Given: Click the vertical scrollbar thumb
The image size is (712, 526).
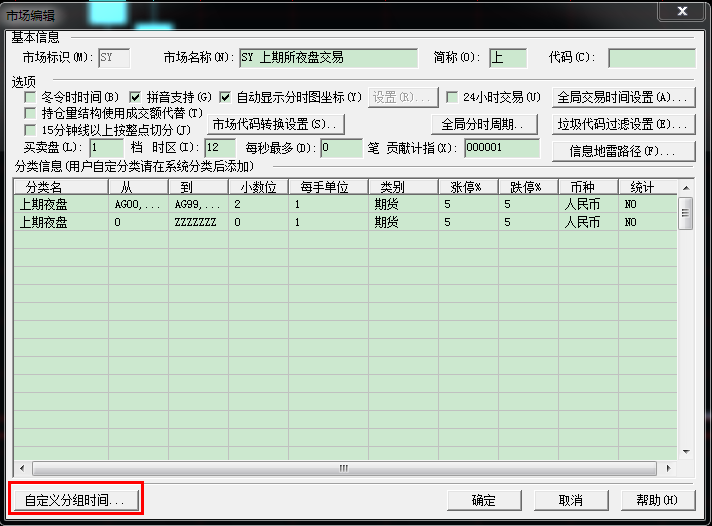Looking at the screenshot, I should point(686,213).
